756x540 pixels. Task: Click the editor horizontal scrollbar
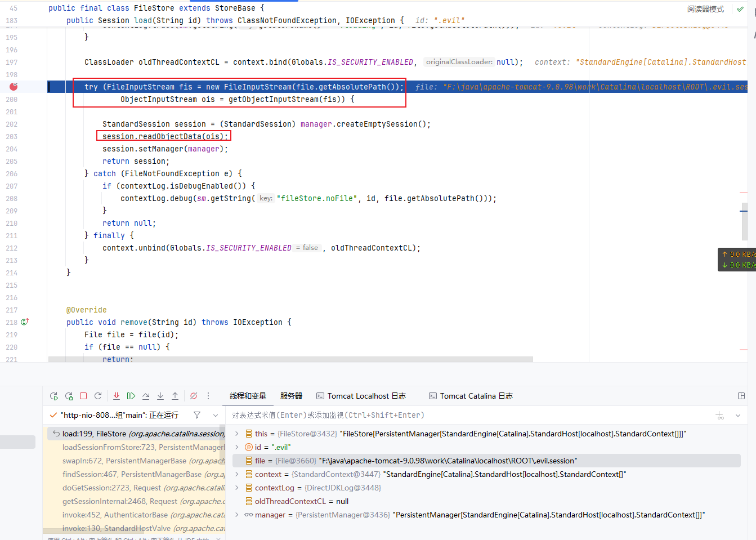tap(290, 359)
